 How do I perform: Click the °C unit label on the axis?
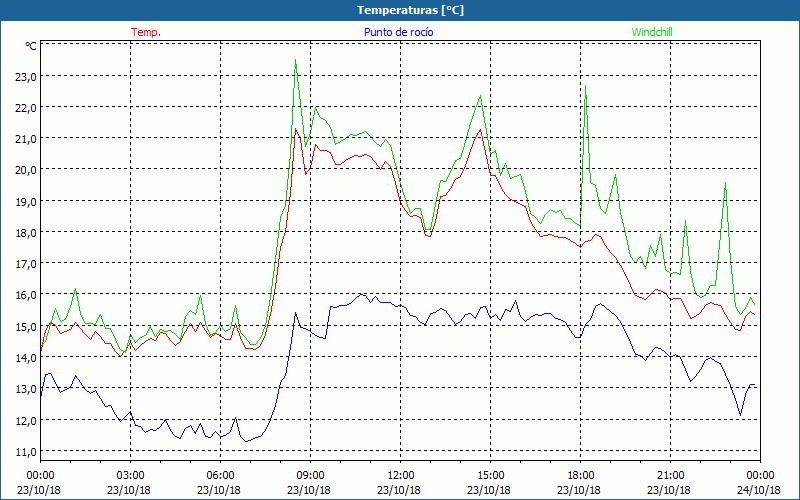click(x=31, y=46)
